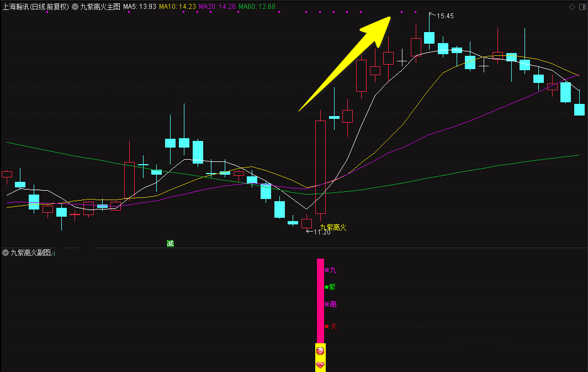This screenshot has width=588, height=372.
Task: Click the 上海翰讯 (日线,前复权) chart title
Action: point(35,7)
